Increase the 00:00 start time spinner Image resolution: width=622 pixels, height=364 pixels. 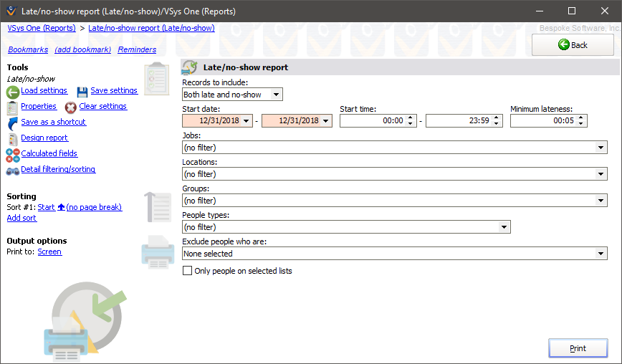click(410, 118)
